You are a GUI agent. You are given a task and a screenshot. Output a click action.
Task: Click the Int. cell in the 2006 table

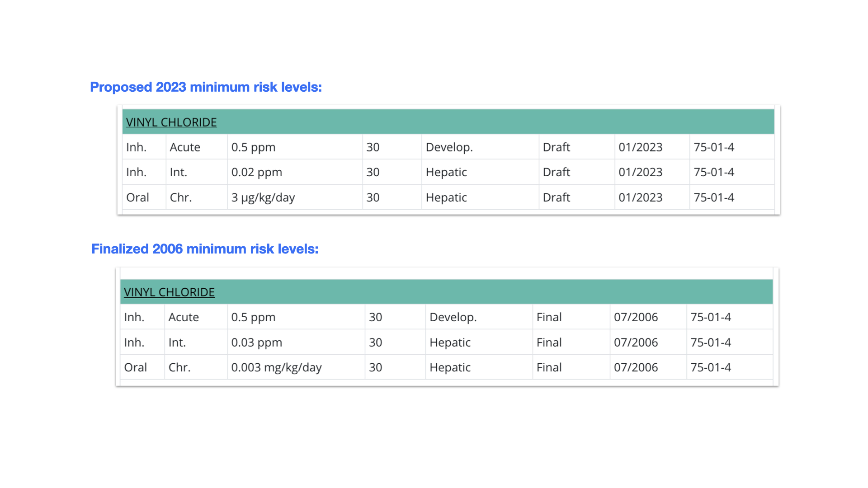click(177, 343)
